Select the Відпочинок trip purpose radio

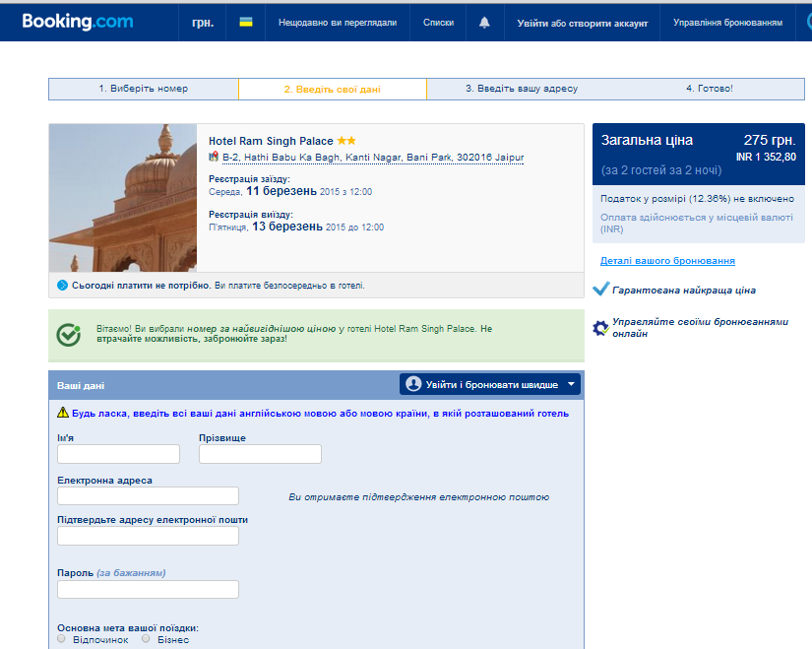(62, 638)
